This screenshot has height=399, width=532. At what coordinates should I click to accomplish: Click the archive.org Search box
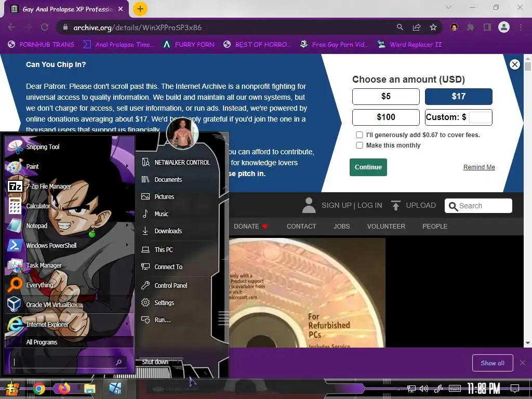coord(478,206)
